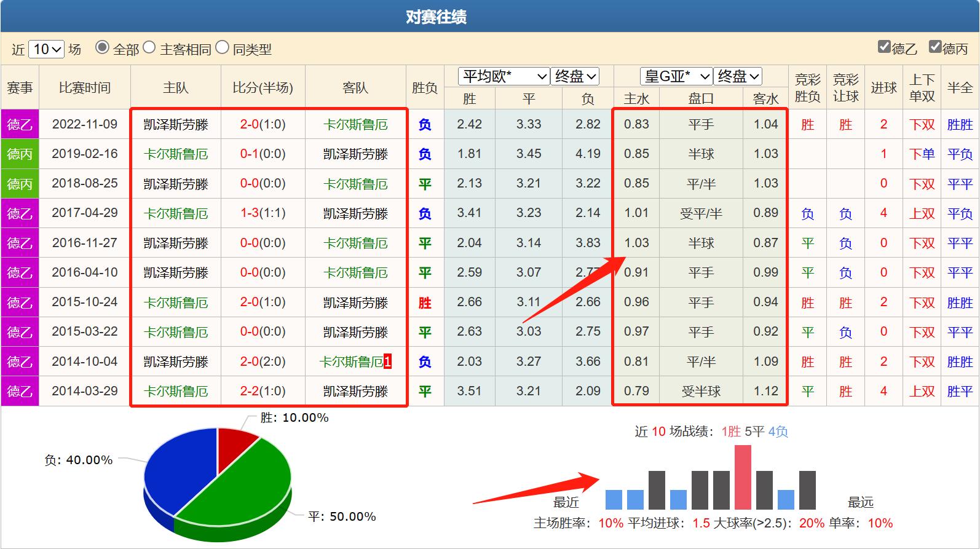Click the 德丙 tag for 2019-02-16
The width and height of the screenshot is (980, 549).
pos(20,154)
